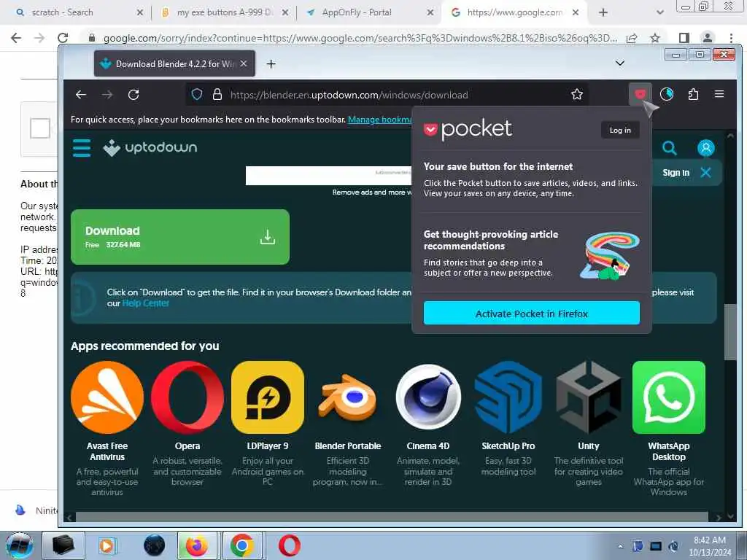Toggle Chrome side panel icon

coord(684,38)
